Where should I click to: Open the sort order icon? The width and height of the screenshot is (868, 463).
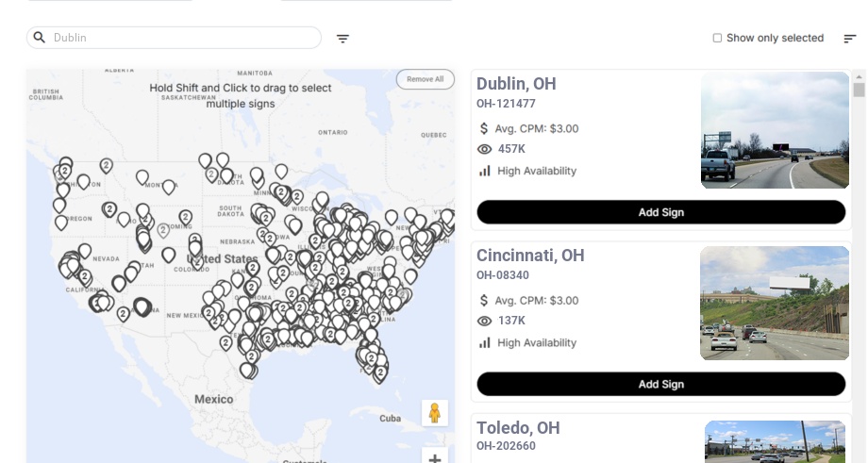pyautogui.click(x=850, y=39)
